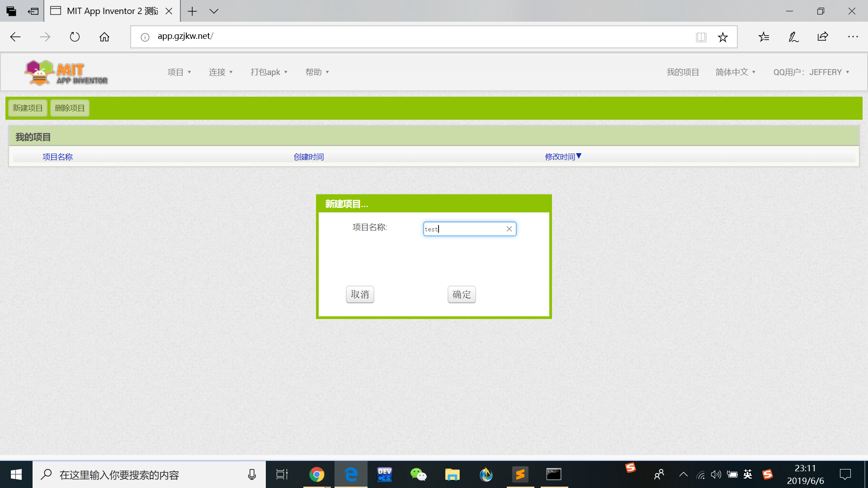Clear the project name field with X
Image resolution: width=868 pixels, height=488 pixels.
tap(509, 229)
